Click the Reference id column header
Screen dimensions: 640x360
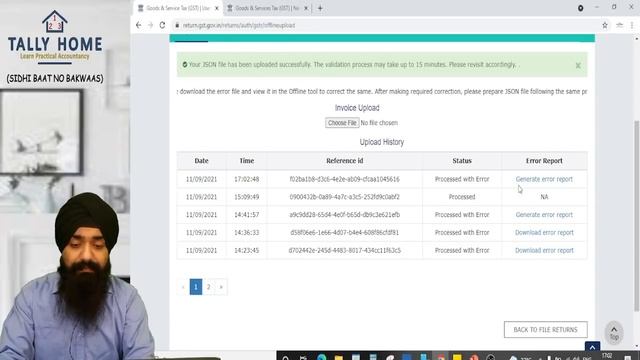344,161
